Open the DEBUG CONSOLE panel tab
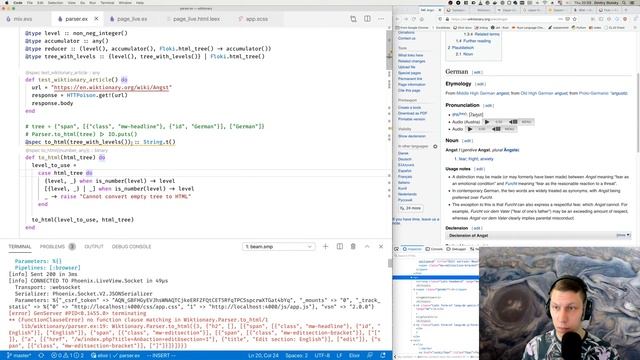The width and height of the screenshot is (640, 360). (131, 247)
